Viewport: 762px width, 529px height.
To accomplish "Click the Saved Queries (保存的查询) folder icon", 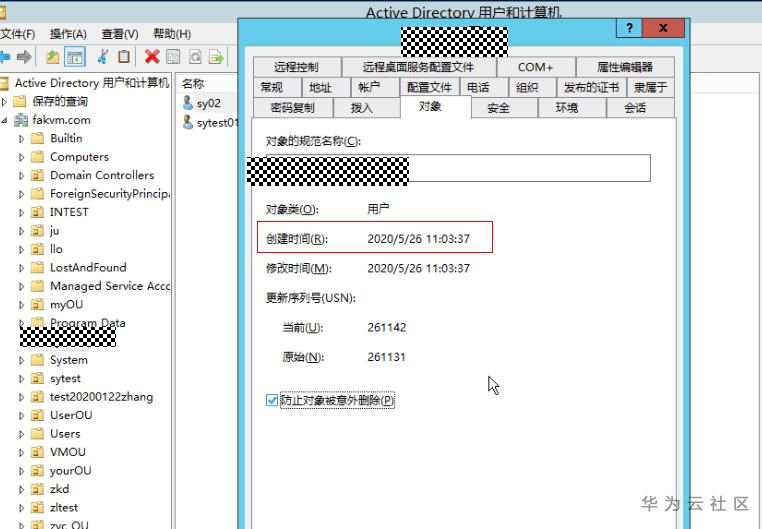I will [x=19, y=102].
